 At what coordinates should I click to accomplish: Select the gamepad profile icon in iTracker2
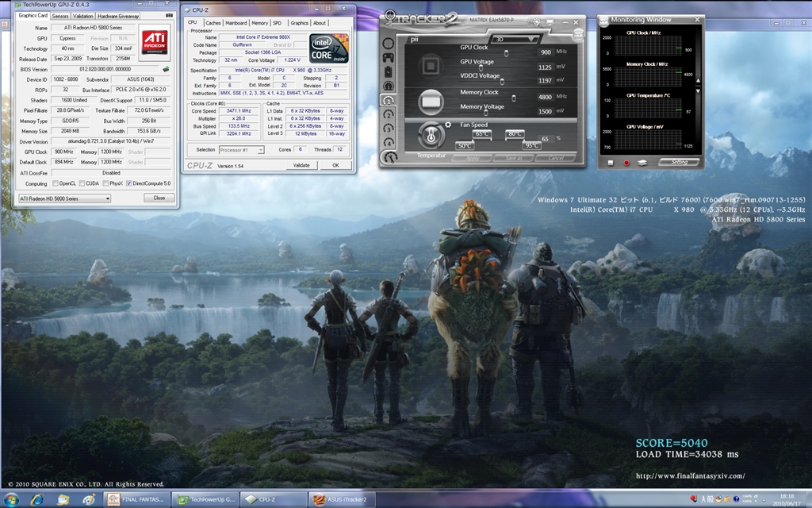388,57
